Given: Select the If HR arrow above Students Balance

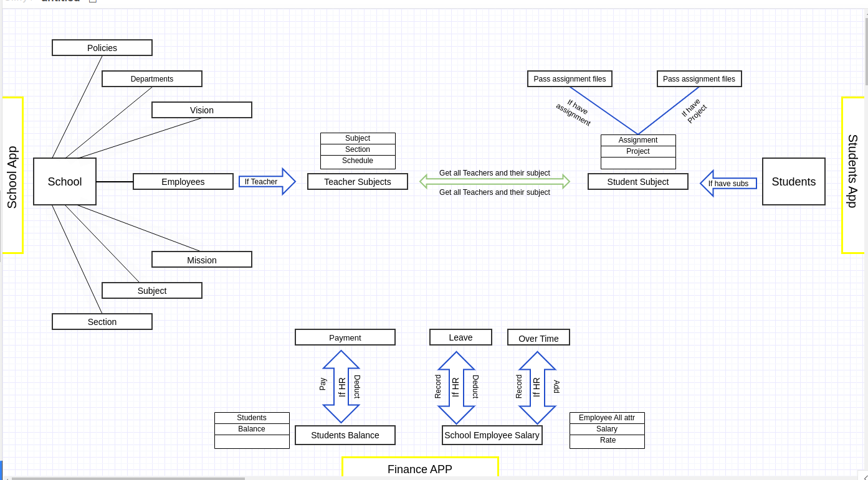Looking at the screenshot, I should [340, 385].
